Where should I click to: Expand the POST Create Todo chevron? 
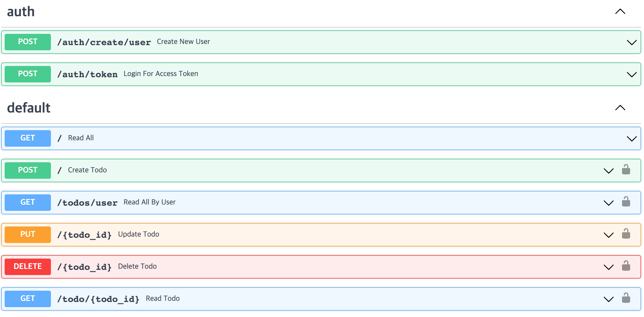tap(608, 171)
